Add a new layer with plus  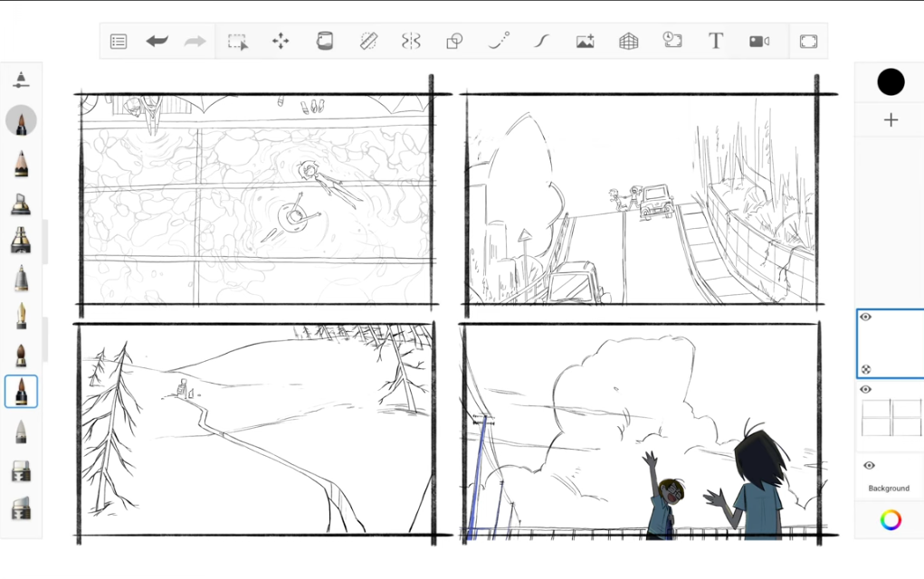point(891,120)
